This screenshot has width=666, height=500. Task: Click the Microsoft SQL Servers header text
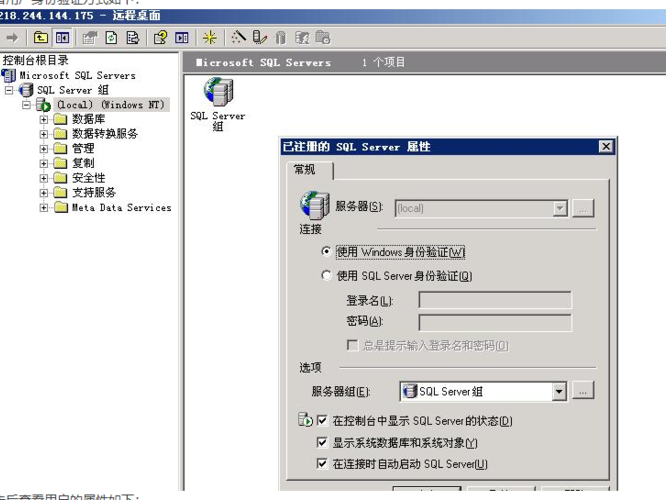pos(263,63)
